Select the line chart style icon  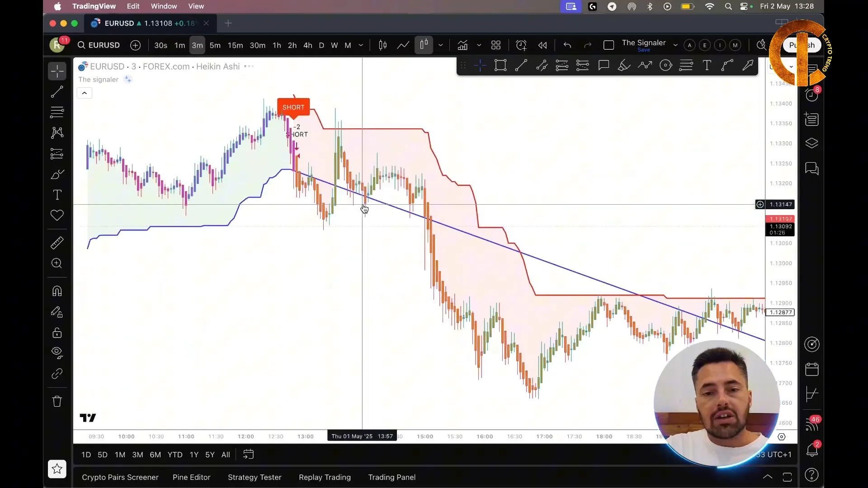pos(403,45)
